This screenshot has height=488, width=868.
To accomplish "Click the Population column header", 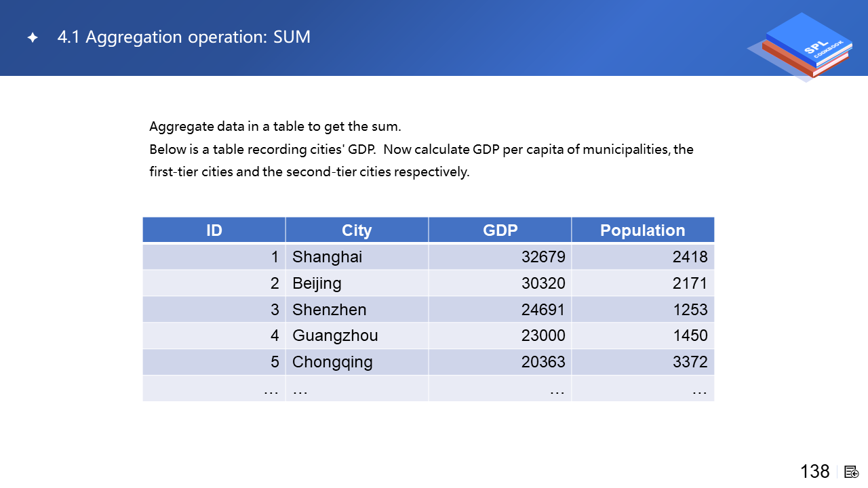I will coord(642,230).
